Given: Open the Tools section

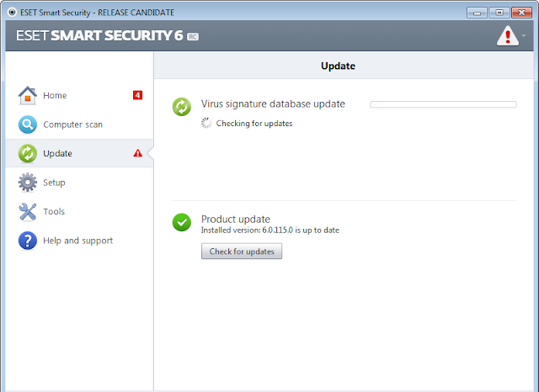Looking at the screenshot, I should click(x=80, y=211).
